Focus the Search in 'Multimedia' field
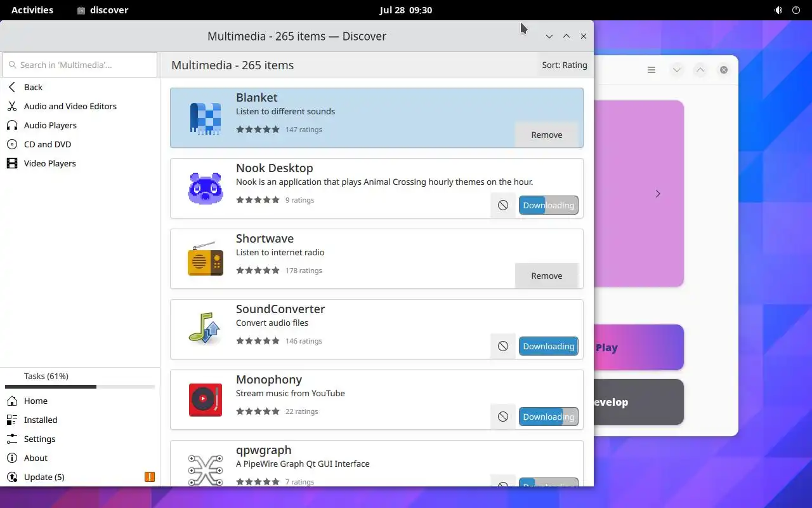The height and width of the screenshot is (508, 812). [x=80, y=65]
